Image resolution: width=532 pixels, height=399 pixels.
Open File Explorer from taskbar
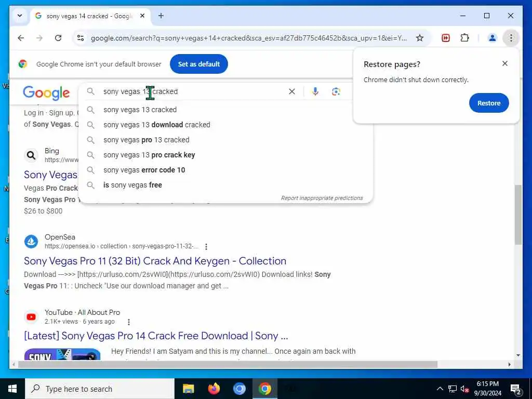coord(188,389)
